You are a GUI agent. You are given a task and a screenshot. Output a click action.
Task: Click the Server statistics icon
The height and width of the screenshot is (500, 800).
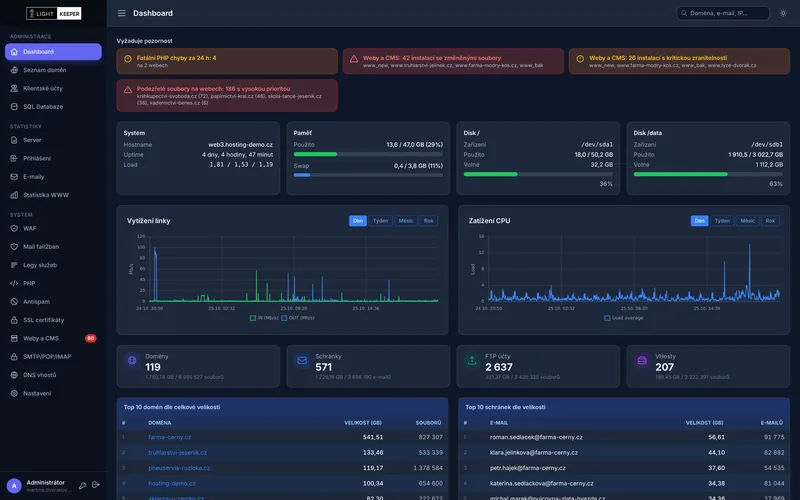click(x=14, y=140)
